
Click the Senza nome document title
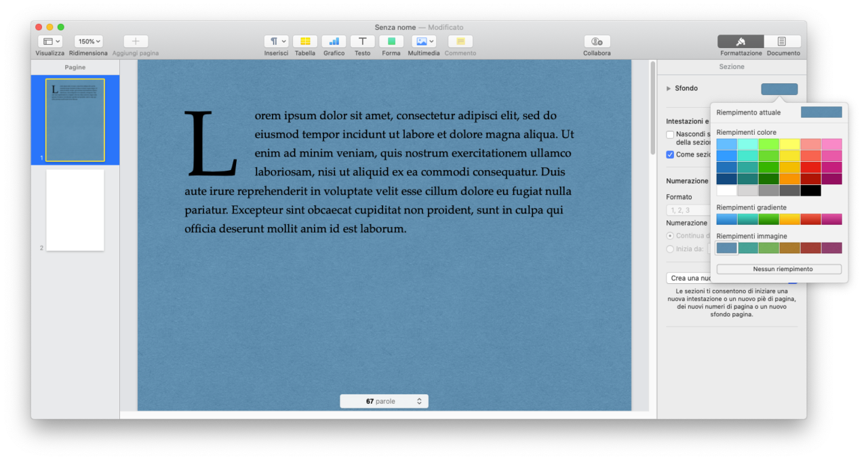[395, 27]
